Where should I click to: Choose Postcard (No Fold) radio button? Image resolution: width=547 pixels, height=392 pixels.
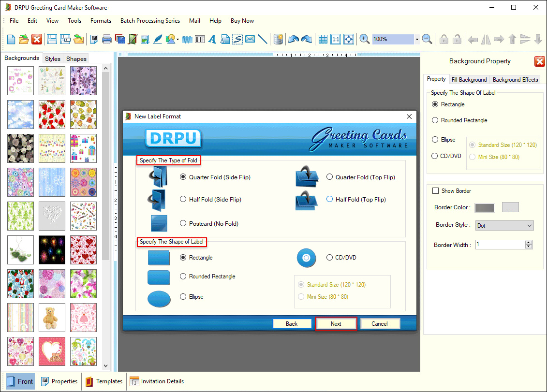(183, 223)
